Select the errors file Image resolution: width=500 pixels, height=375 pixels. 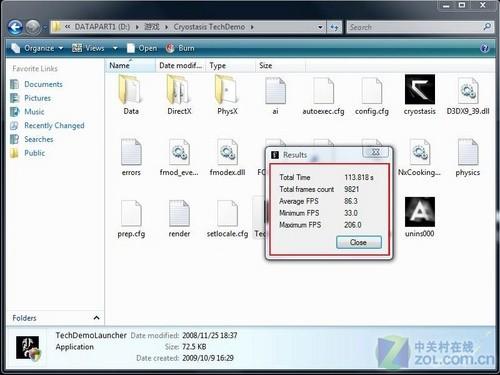[131, 157]
